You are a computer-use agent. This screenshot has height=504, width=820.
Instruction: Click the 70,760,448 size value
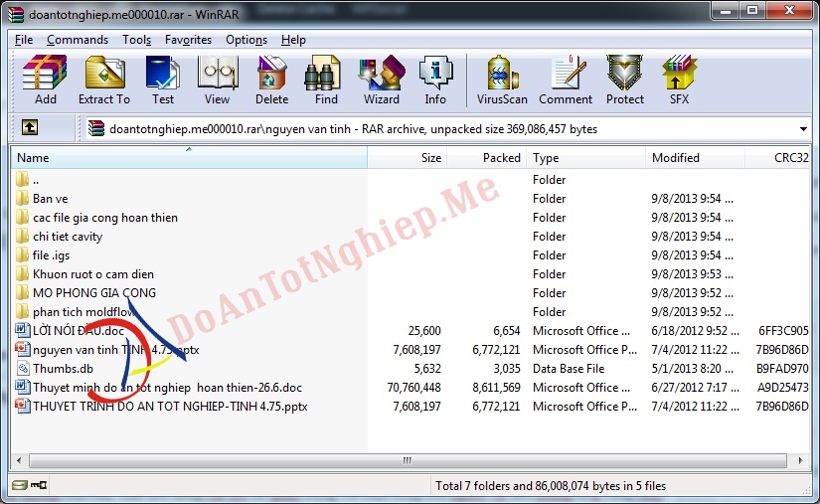[x=413, y=387]
